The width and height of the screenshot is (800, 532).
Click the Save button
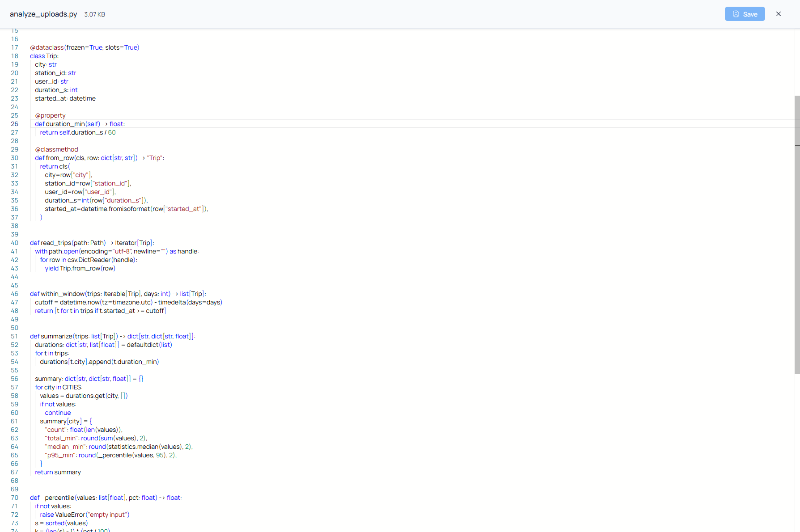coord(745,14)
